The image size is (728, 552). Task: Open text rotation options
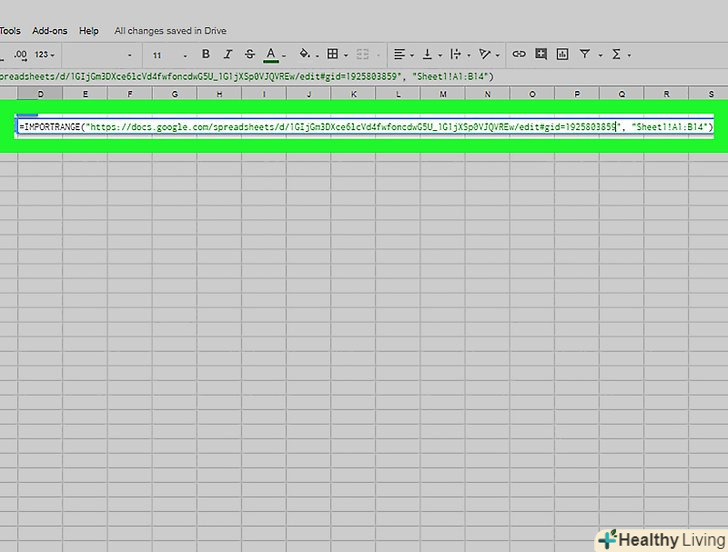coord(485,54)
